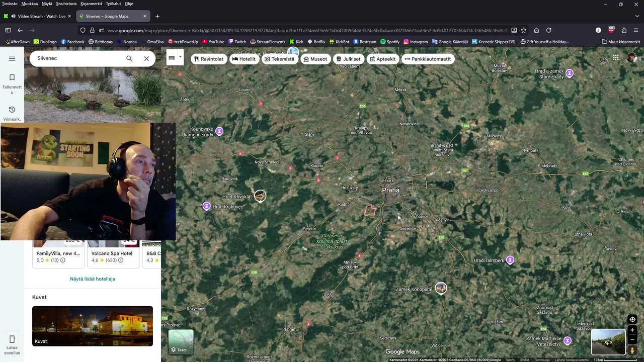Open Viimeaik. recent history

(x=12, y=114)
